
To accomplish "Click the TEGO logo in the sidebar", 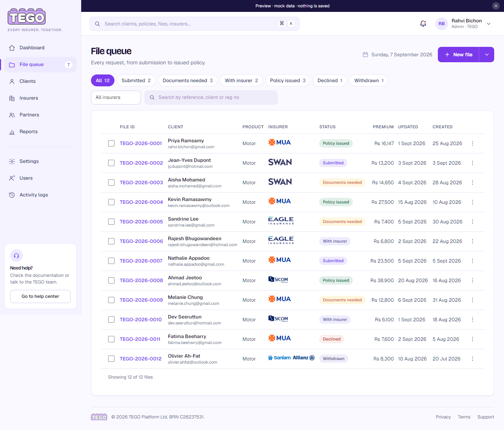I will click(x=27, y=16).
